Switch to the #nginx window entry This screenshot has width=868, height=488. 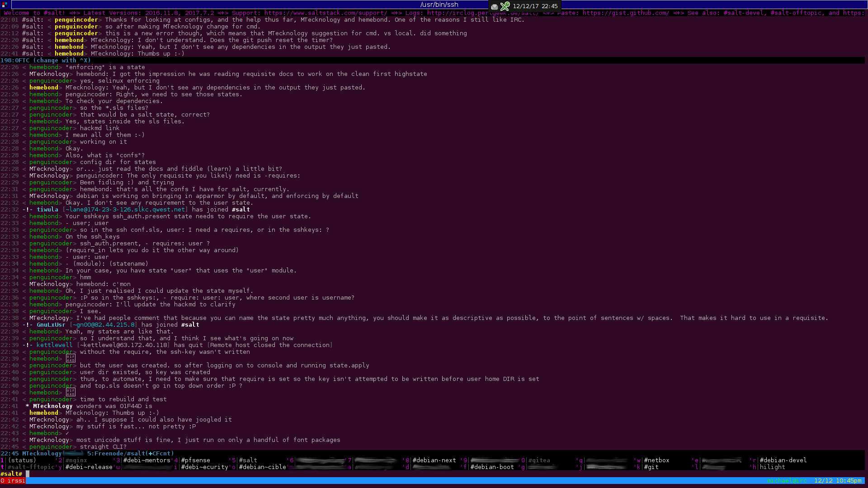point(76,460)
